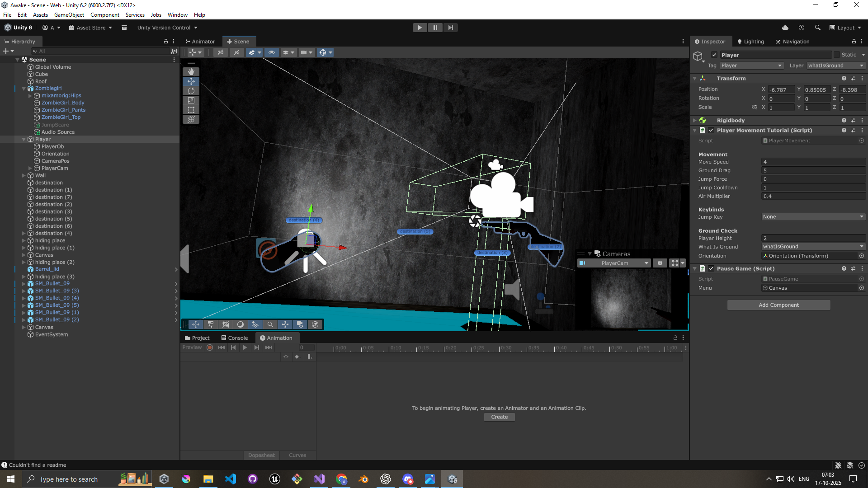This screenshot has height=488, width=868.
Task: Open Unity cloud services icon
Action: pos(785,28)
